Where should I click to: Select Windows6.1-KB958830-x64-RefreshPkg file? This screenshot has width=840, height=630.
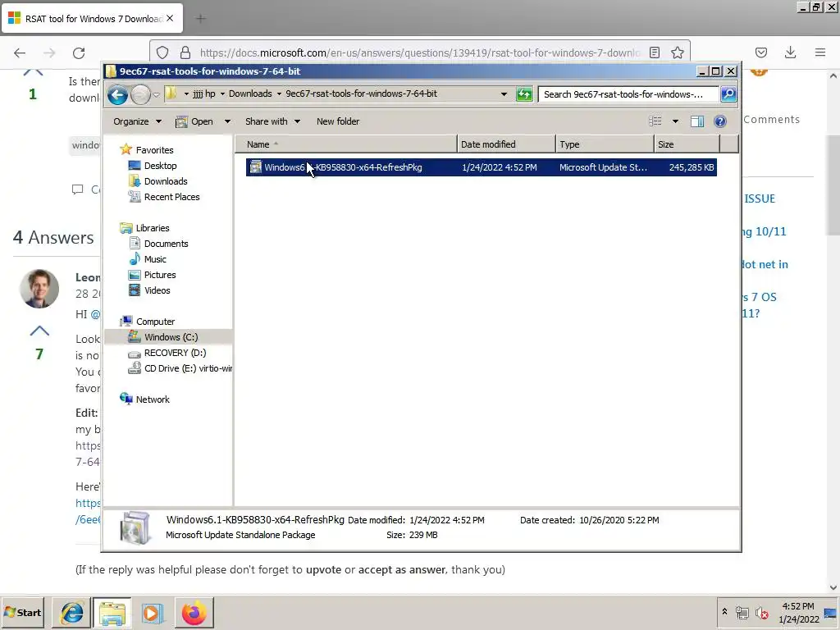(481, 167)
